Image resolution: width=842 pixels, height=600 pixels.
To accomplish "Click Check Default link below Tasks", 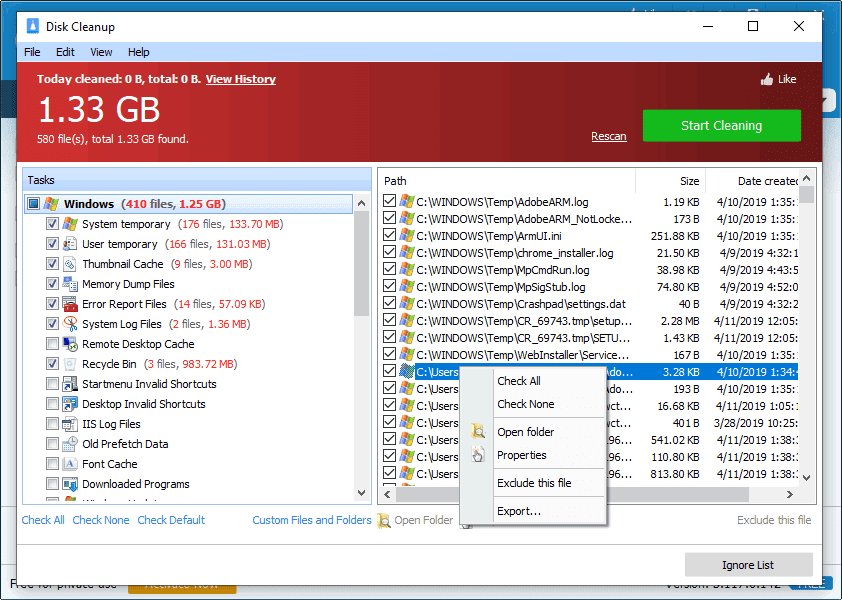I will pos(171,520).
